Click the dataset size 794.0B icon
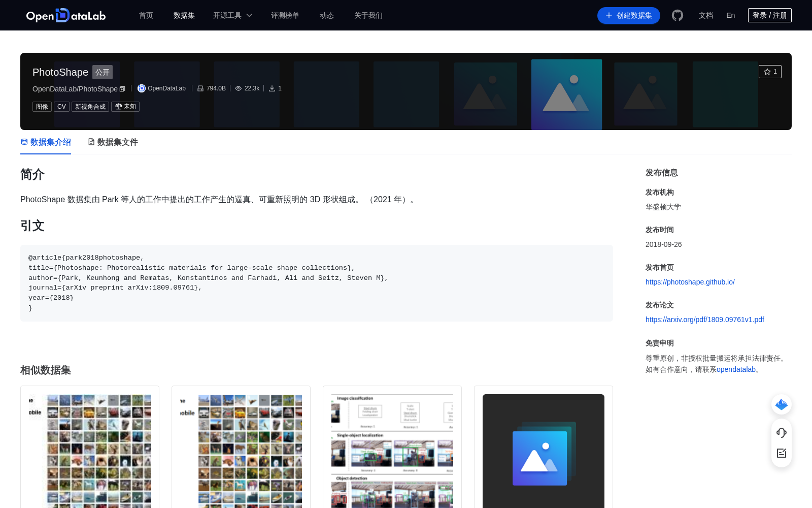This screenshot has height=508, width=812. (200, 88)
